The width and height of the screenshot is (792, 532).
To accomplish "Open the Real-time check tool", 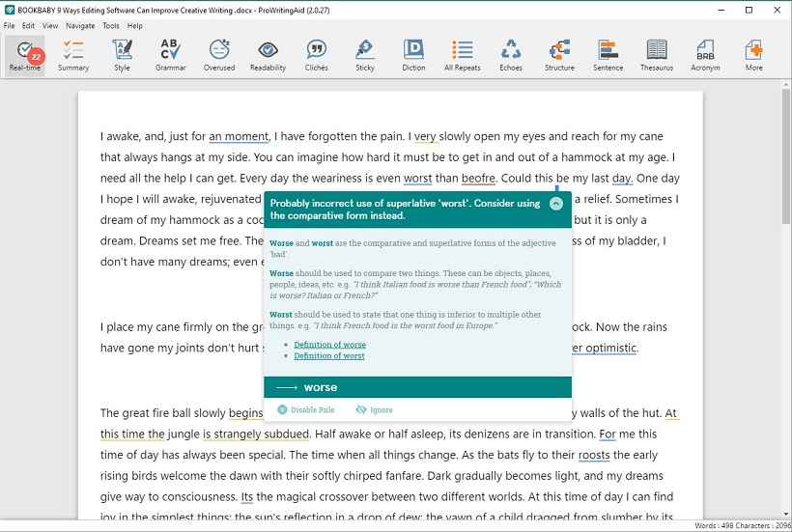I will pos(25,56).
